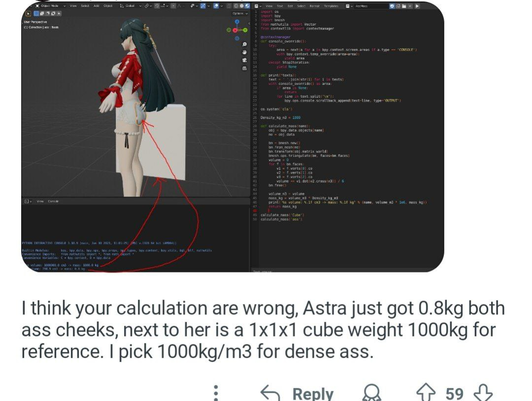The height and width of the screenshot is (401, 532).
Task: Expand the Global transform orientation dropdown
Action: tap(131, 6)
